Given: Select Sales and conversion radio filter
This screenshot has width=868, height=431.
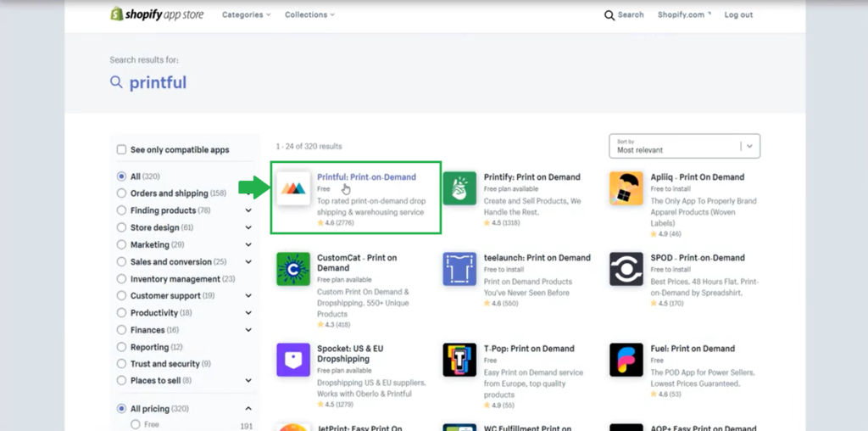Looking at the screenshot, I should (121, 261).
